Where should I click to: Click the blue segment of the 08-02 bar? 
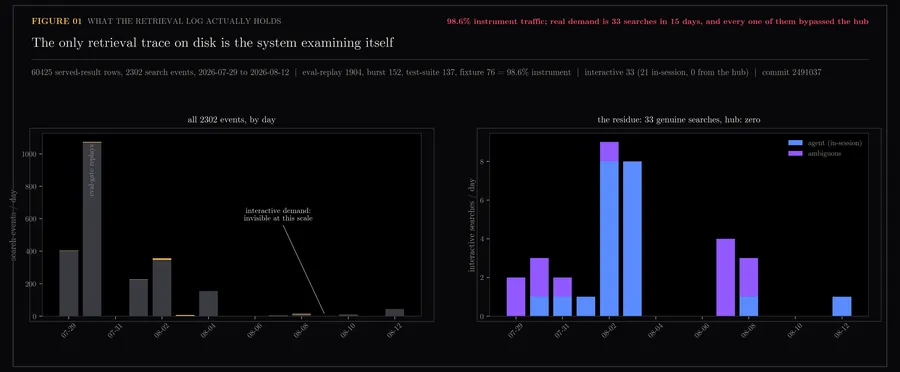click(x=610, y=239)
